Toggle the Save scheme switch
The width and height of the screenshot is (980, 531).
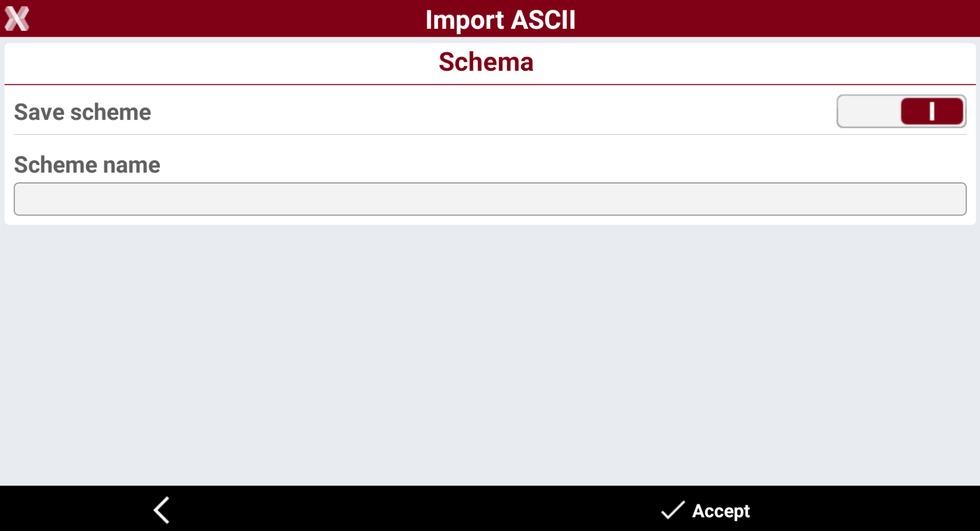[x=901, y=111]
